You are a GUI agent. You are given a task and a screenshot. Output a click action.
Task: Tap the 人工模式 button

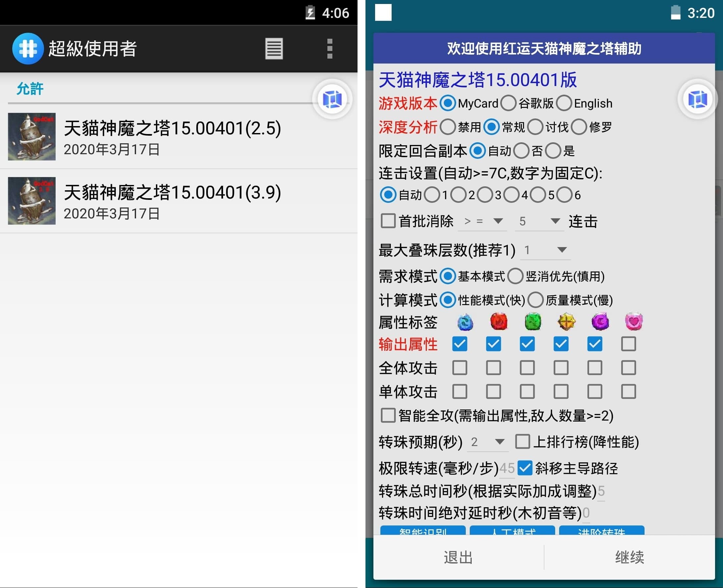coord(512,530)
